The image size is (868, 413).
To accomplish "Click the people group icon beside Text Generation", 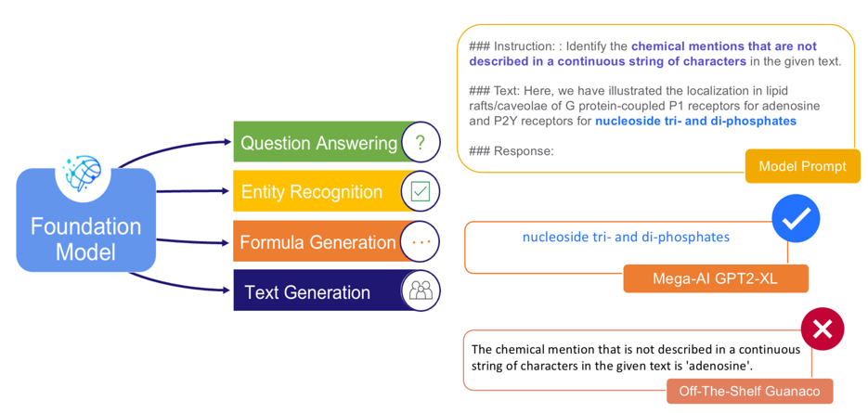I will point(421,291).
